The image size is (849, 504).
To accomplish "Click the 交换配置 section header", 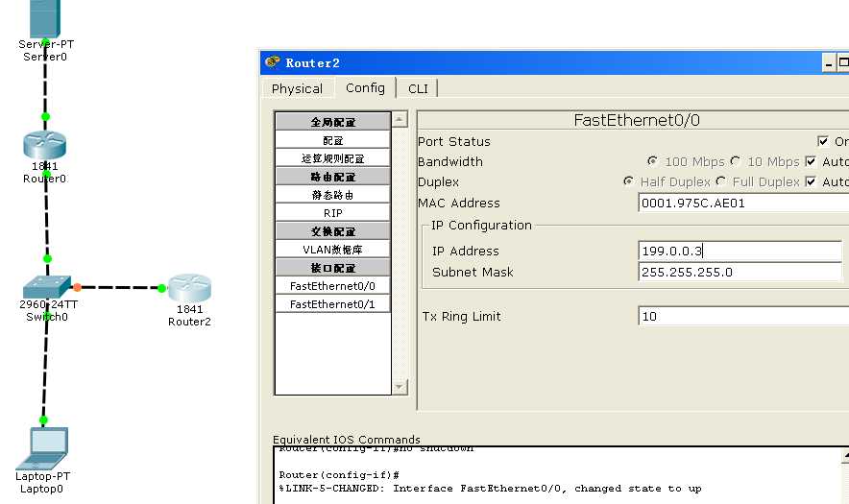I will point(332,231).
